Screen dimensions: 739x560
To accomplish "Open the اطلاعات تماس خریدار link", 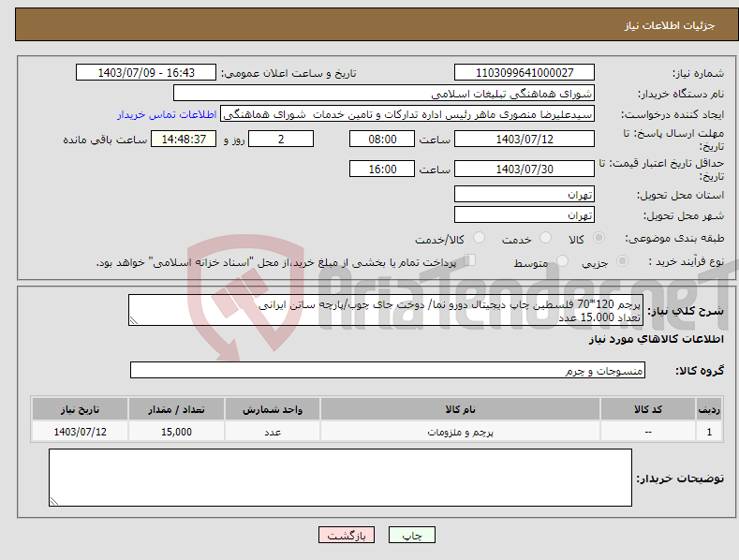I will pyautogui.click(x=167, y=114).
